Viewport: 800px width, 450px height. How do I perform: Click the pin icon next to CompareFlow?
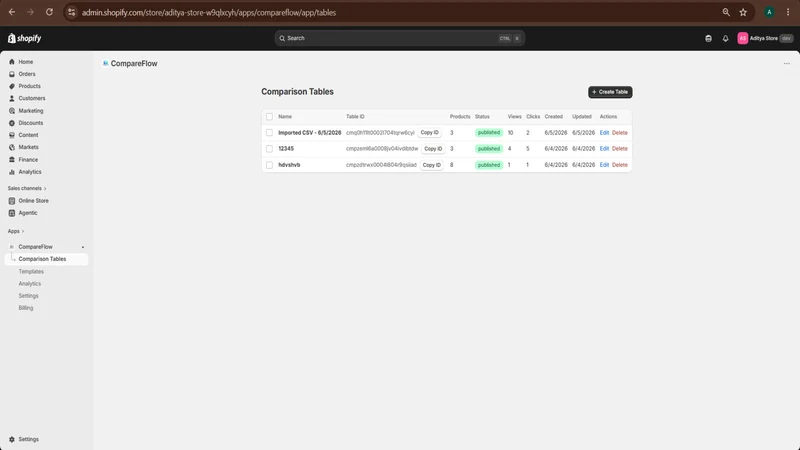[x=83, y=247]
